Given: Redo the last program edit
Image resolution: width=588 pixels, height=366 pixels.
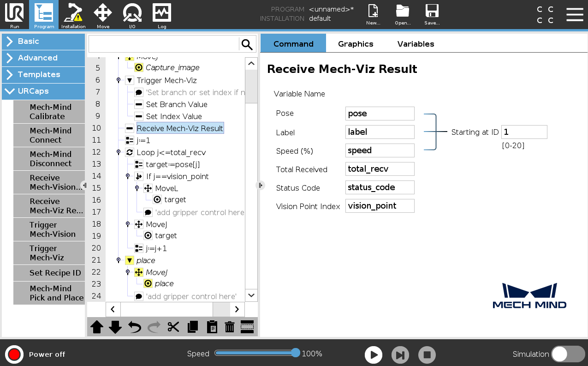Looking at the screenshot, I should click(x=154, y=327).
